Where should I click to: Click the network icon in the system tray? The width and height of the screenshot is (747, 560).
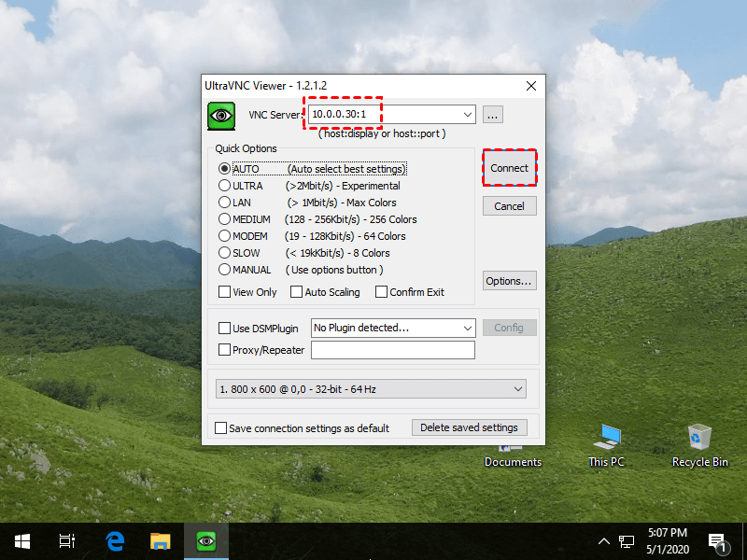click(x=626, y=541)
